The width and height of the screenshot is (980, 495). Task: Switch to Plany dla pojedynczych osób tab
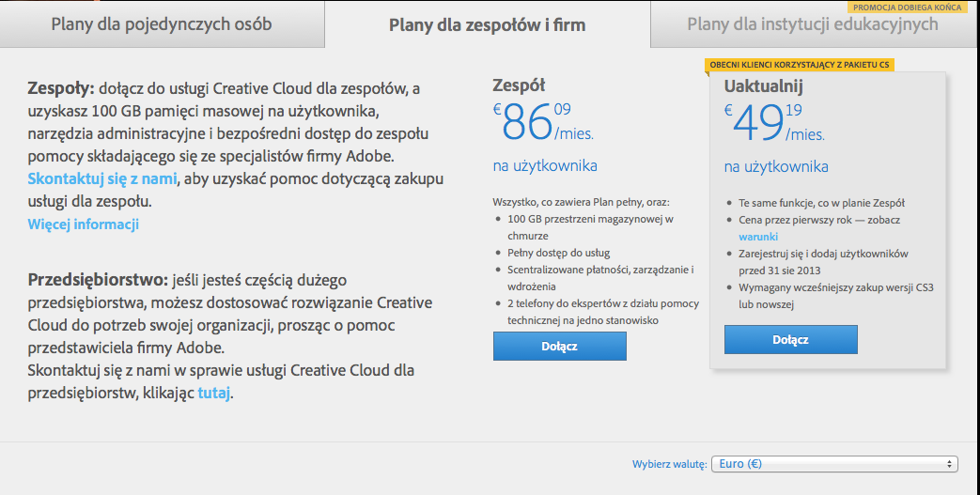[162, 23]
